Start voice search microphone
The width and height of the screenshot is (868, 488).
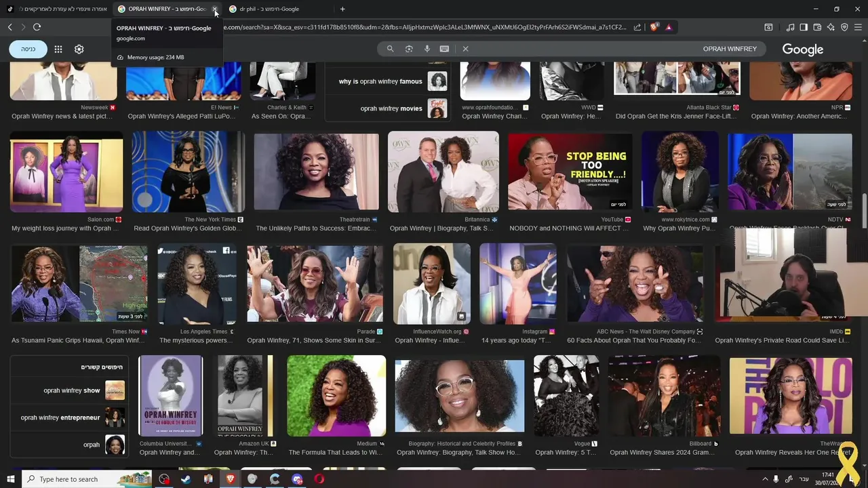427,49
